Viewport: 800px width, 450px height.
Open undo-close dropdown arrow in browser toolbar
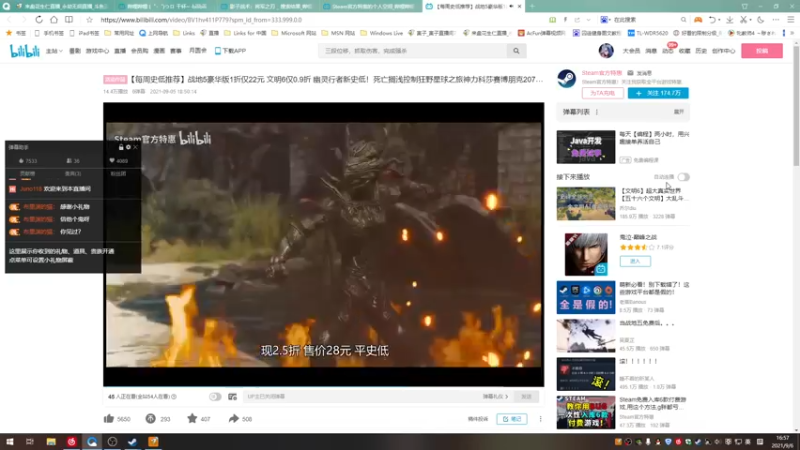click(x=719, y=20)
